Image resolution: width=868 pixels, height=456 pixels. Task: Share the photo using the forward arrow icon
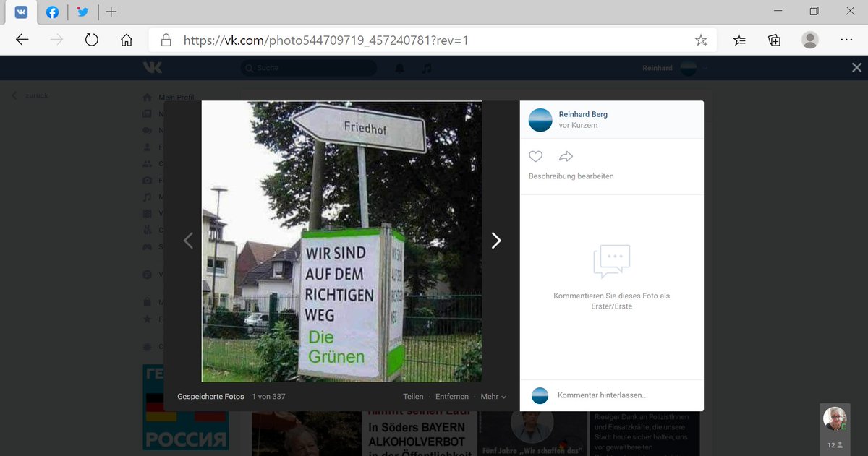tap(566, 156)
